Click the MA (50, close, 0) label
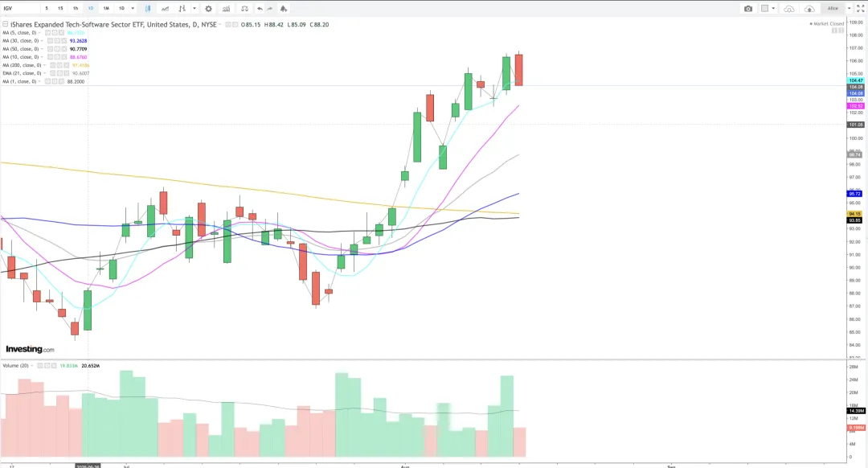This screenshot has width=868, height=468. coord(20,49)
